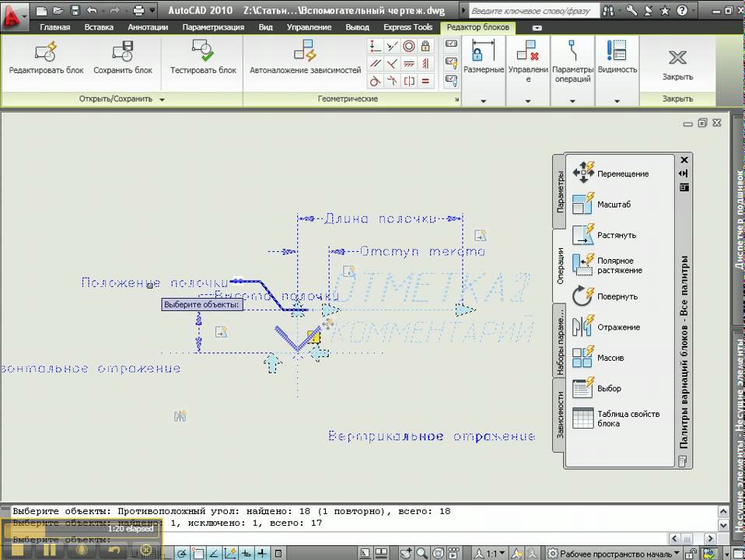This screenshot has width=745, height=560.
Task: Expand the Открыть/Сохранить panel arrow
Action: [x=163, y=100]
